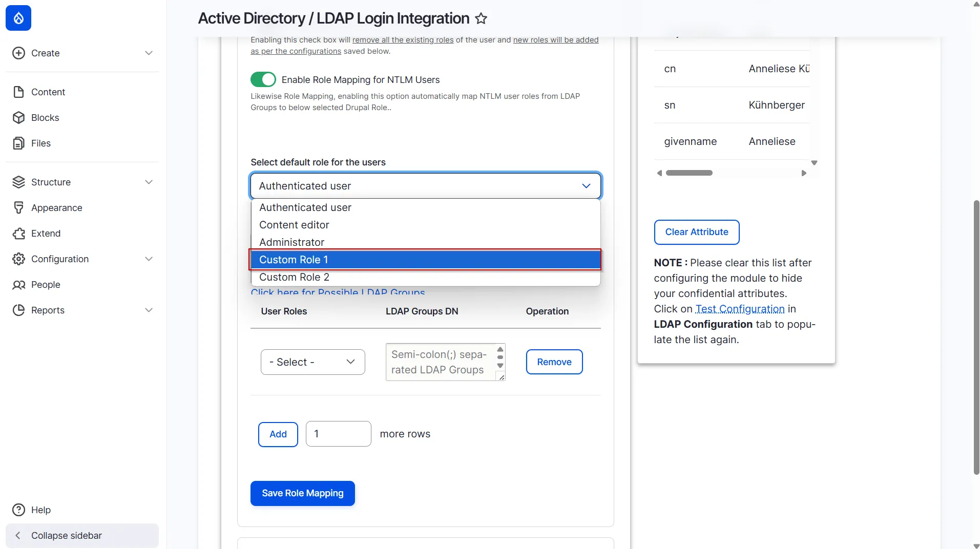Click the 'LDAP Groups DN' column header

pos(422,311)
